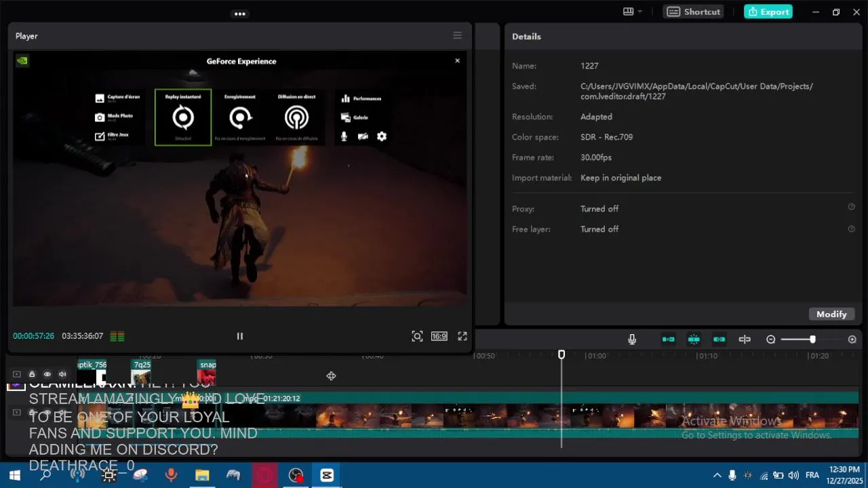Open Filtre Jeux in GeForce overlay
Image resolution: width=868 pixels, height=488 pixels.
coord(112,136)
